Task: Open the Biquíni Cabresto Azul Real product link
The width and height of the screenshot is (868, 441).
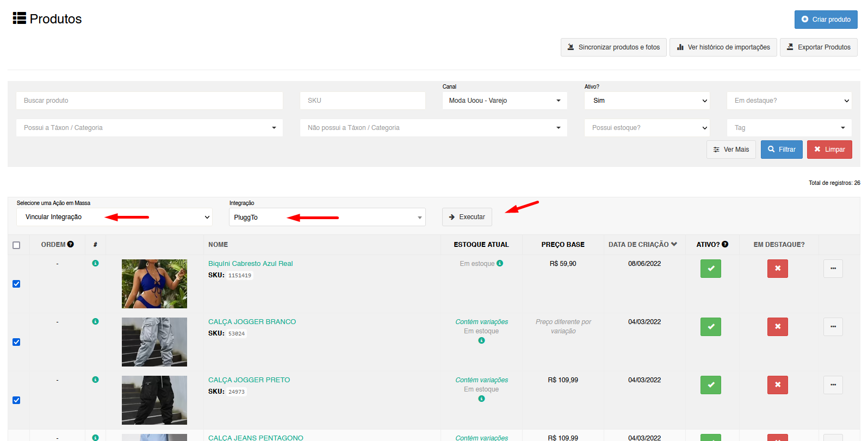Action: point(250,264)
